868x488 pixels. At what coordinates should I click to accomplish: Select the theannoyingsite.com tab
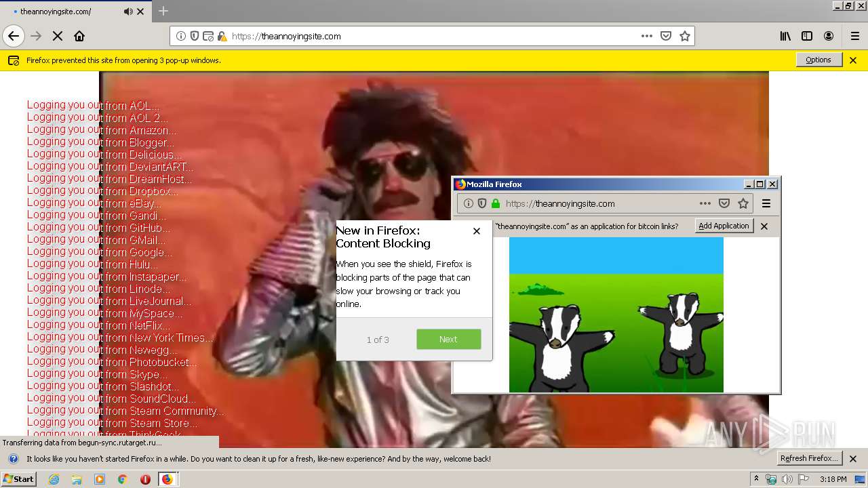click(x=75, y=12)
